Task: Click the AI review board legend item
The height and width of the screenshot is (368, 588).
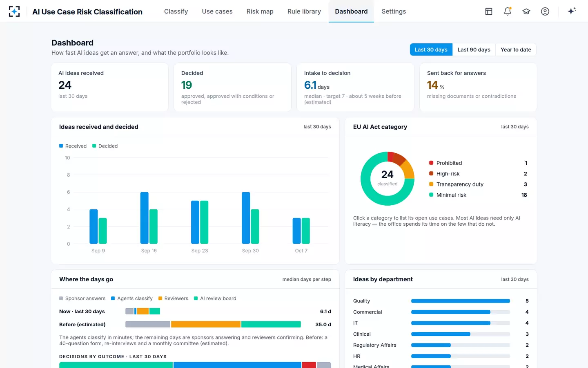Action: [215, 298]
